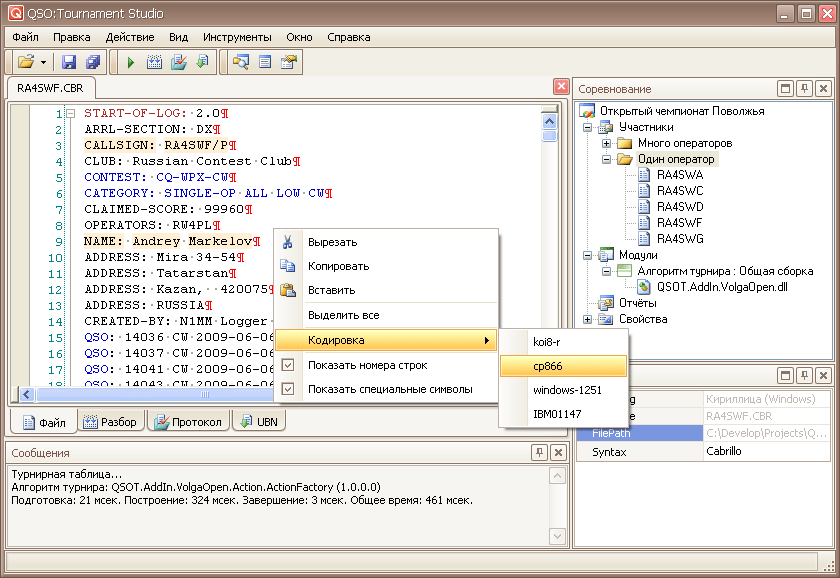Close the RA4SWF.CBR document with red X
The image size is (840, 578).
(561, 87)
